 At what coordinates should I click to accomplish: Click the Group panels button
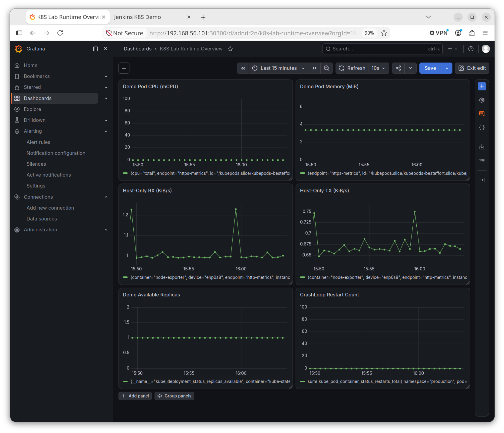174,396
